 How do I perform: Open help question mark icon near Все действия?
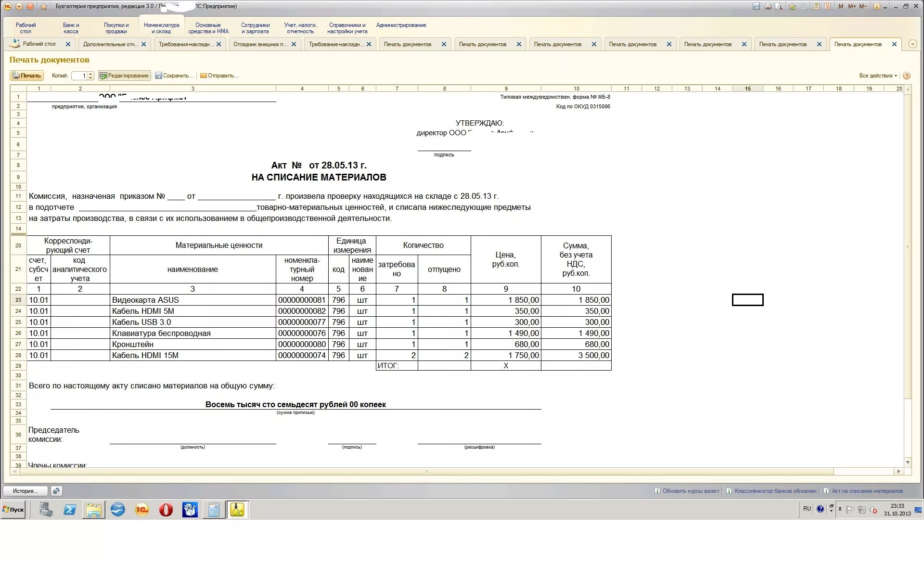pos(907,76)
